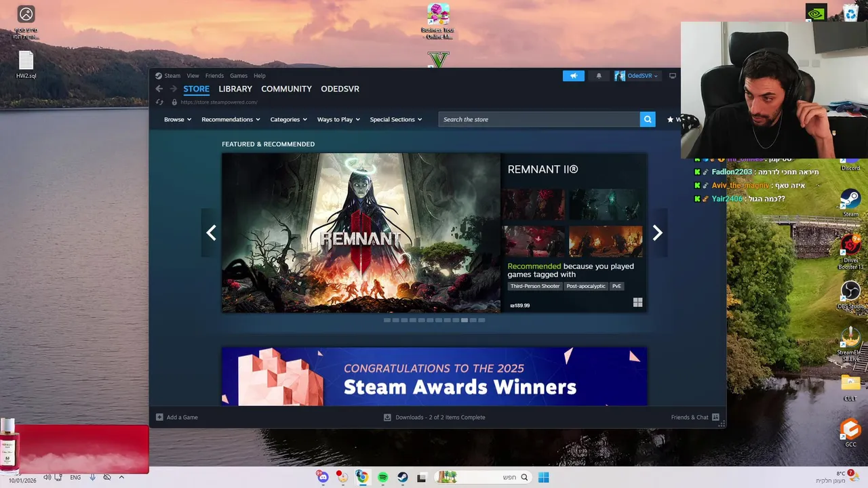
Task: Select the Business Tour desktop shortcut
Action: point(438,22)
